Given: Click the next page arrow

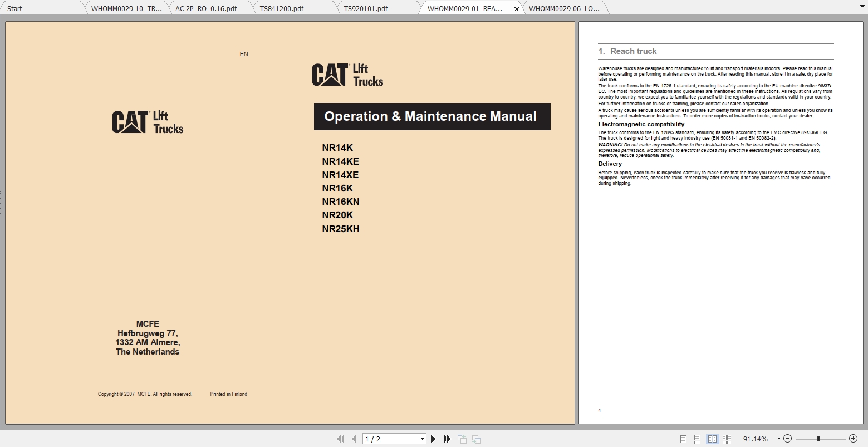Looking at the screenshot, I should (434, 439).
